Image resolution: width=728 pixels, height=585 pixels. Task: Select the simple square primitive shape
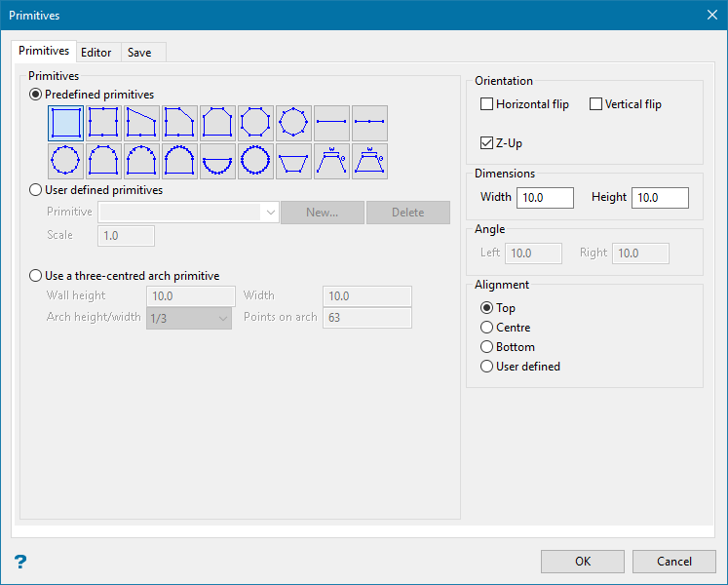66,123
